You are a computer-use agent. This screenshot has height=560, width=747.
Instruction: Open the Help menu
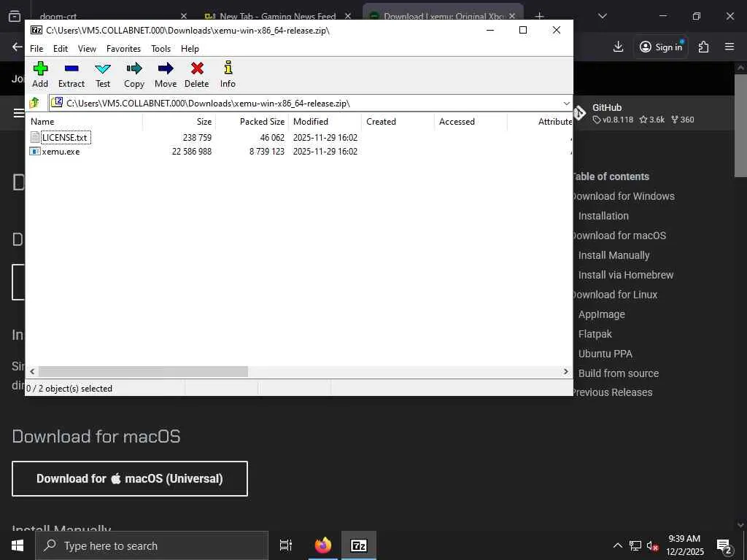click(x=190, y=49)
